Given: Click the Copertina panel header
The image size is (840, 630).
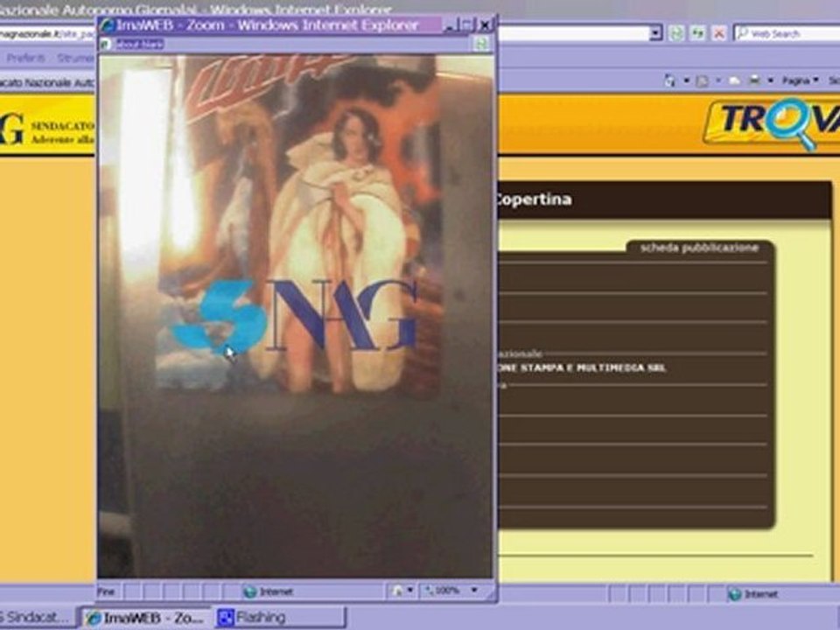Looking at the screenshot, I should click(x=663, y=199).
